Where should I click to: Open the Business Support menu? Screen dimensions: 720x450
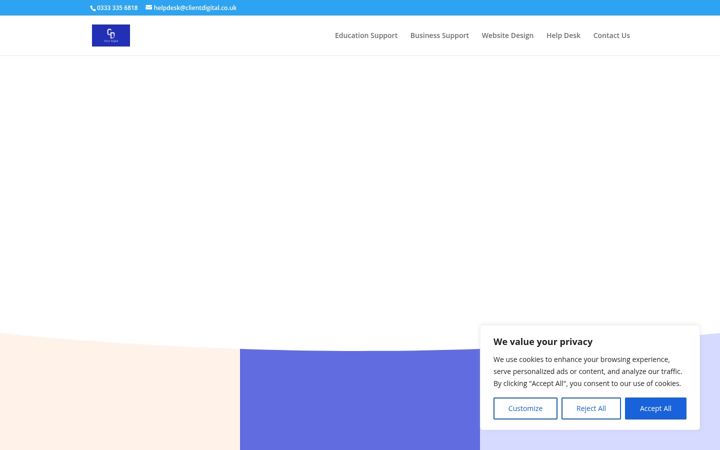coord(439,35)
